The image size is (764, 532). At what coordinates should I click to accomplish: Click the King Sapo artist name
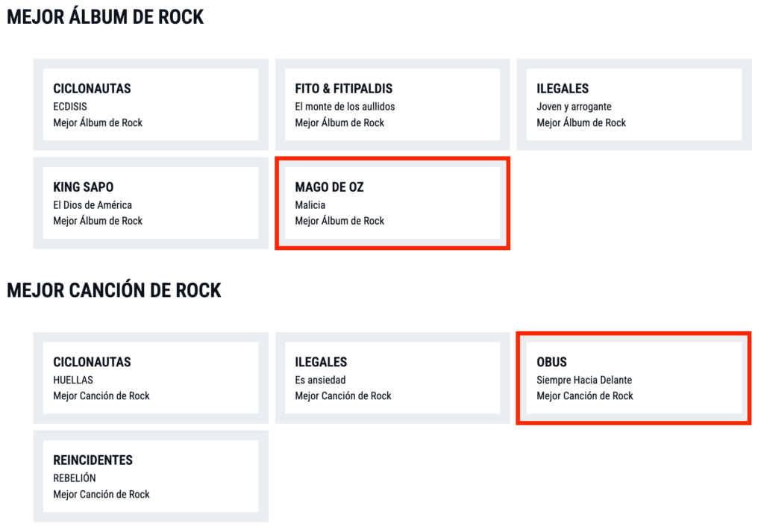tap(83, 187)
